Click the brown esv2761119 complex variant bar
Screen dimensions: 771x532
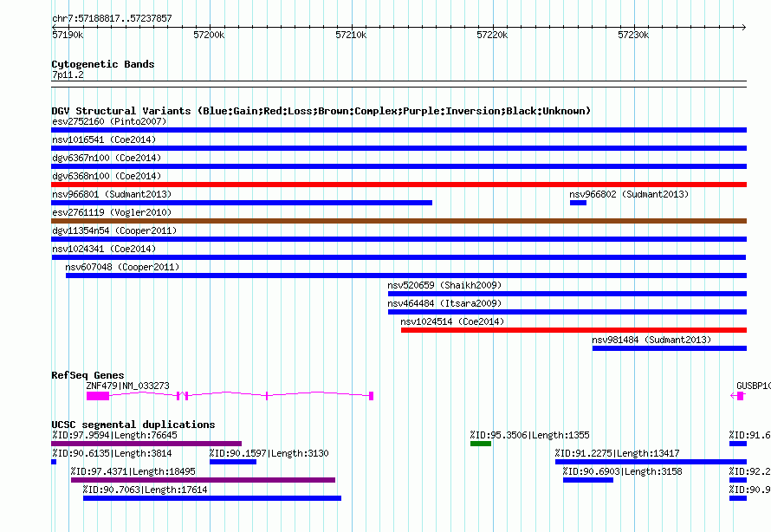398,221
